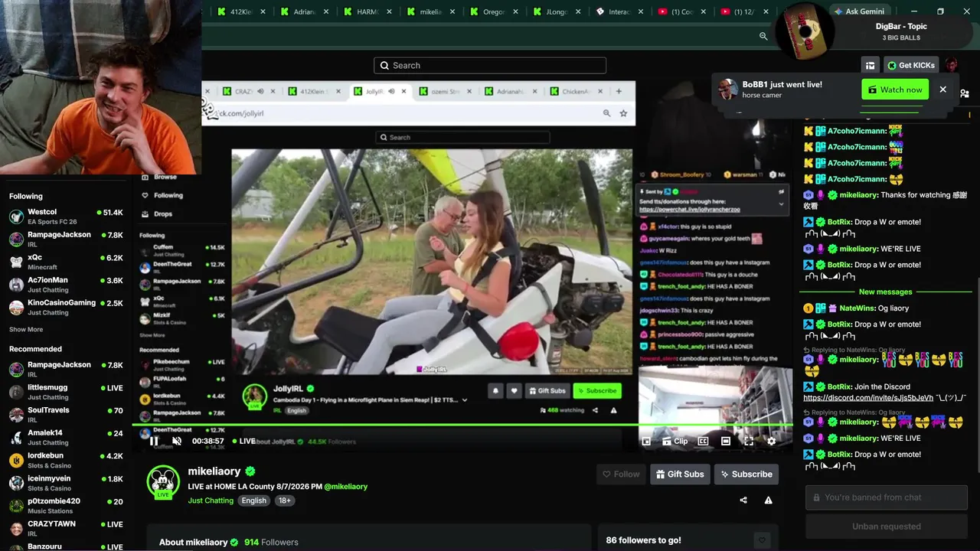
Task: Open iceinmyvein in Recommended list
Action: (x=66, y=483)
